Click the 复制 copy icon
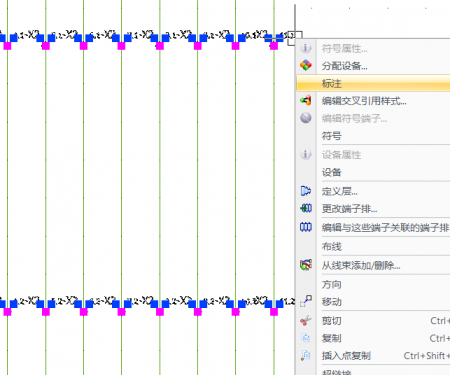Screen dimensions: 450x375 click(306, 338)
